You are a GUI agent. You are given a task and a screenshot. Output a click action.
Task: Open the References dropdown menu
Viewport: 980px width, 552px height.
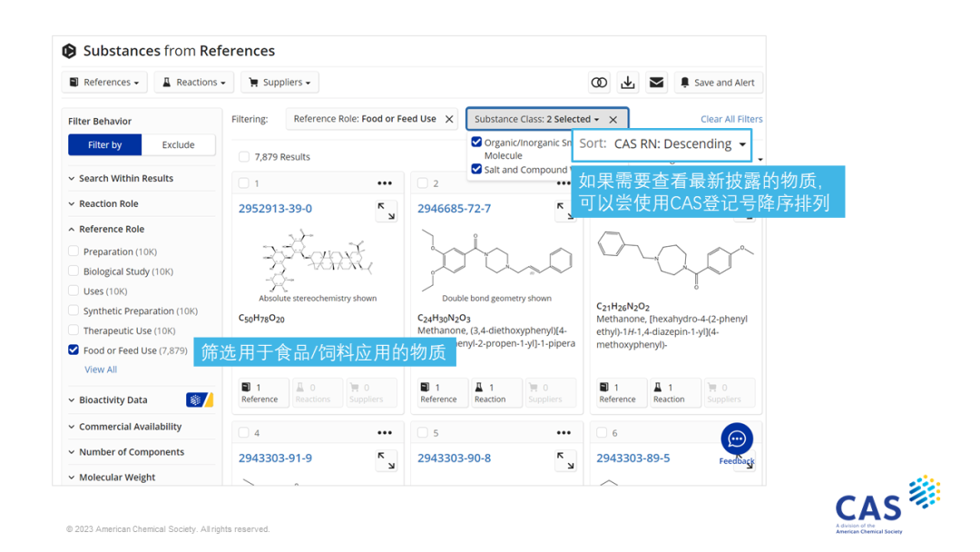click(104, 83)
